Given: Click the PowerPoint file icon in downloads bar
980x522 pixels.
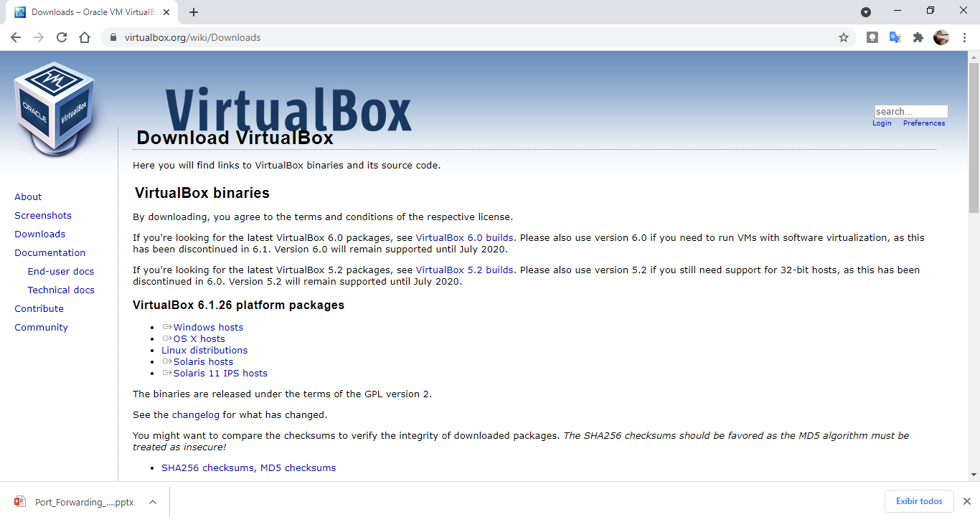Looking at the screenshot, I should (20, 502).
